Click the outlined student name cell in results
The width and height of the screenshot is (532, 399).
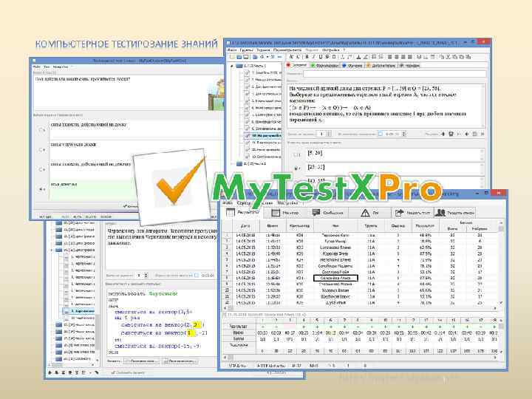335,278
